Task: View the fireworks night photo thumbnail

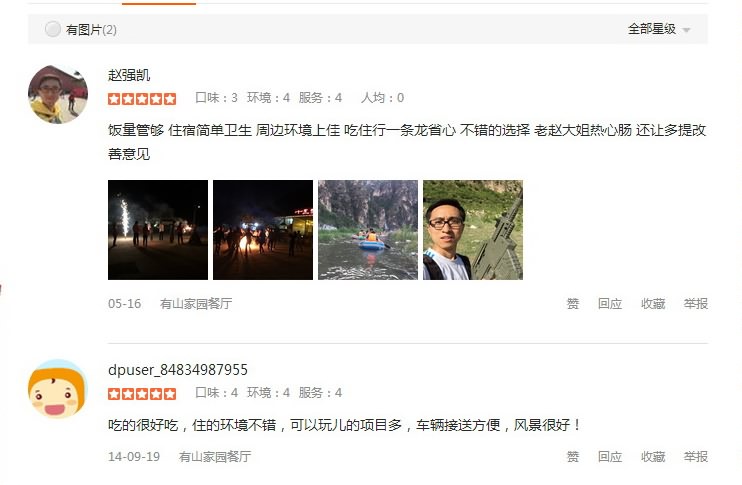Action: 158,230
